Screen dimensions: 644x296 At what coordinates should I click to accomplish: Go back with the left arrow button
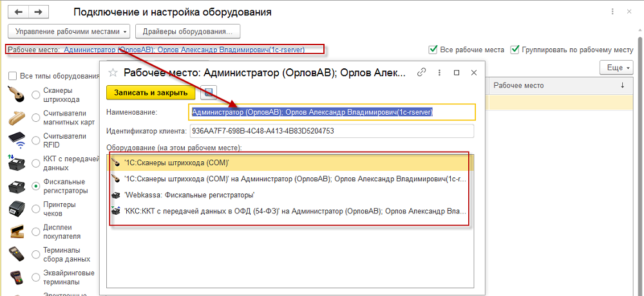pyautogui.click(x=18, y=12)
